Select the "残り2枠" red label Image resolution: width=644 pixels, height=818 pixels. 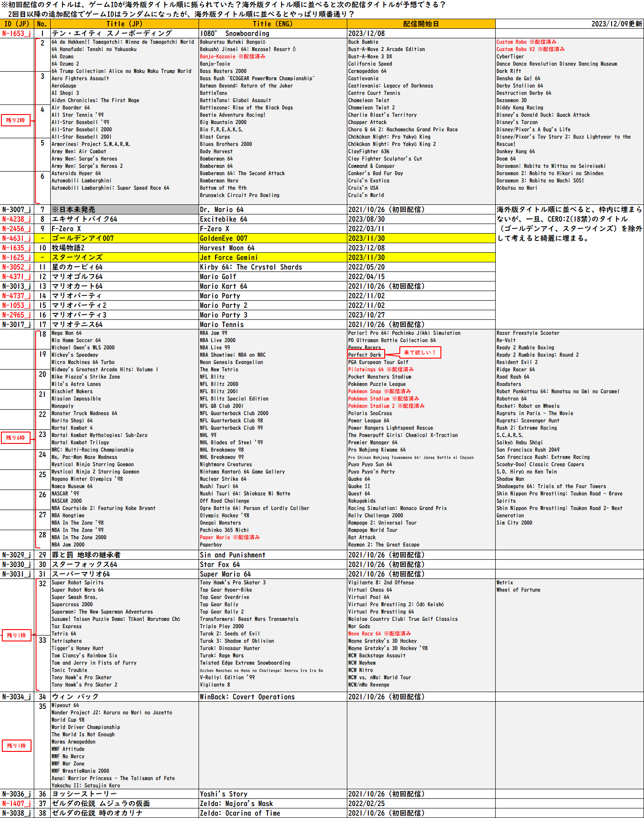(x=16, y=120)
